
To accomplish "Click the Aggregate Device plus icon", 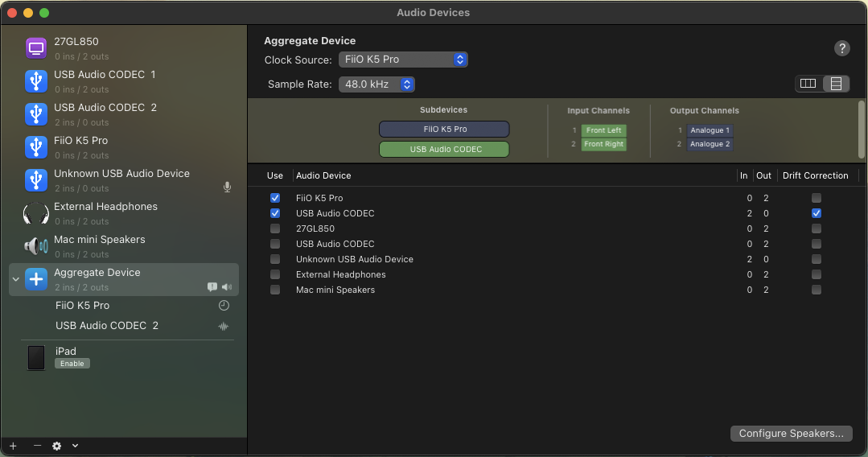I will [x=36, y=279].
